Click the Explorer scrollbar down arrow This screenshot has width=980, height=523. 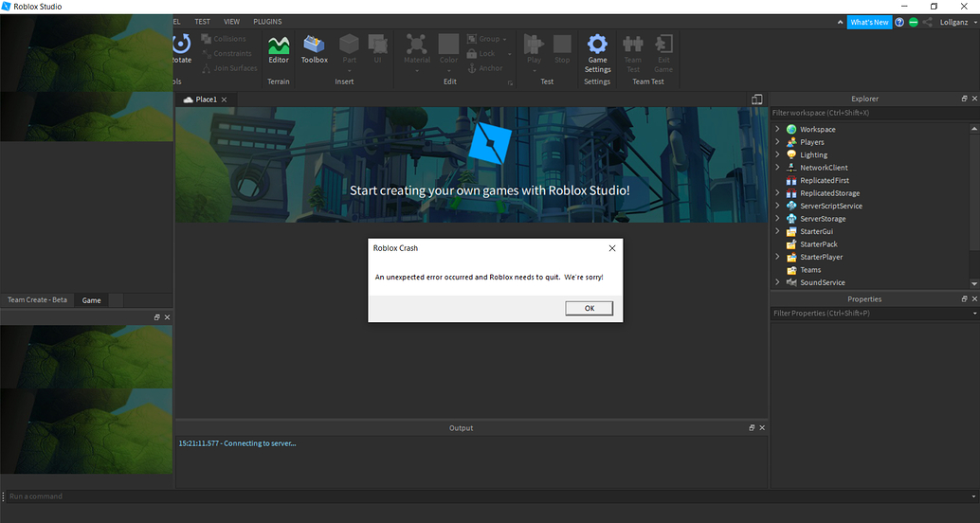click(974, 283)
